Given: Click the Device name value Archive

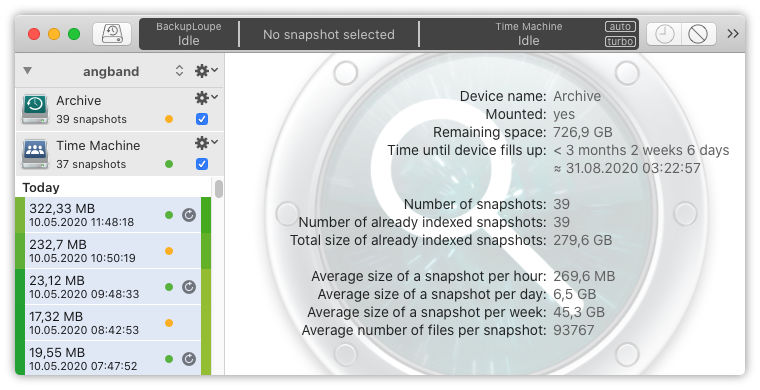Looking at the screenshot, I should (577, 96).
